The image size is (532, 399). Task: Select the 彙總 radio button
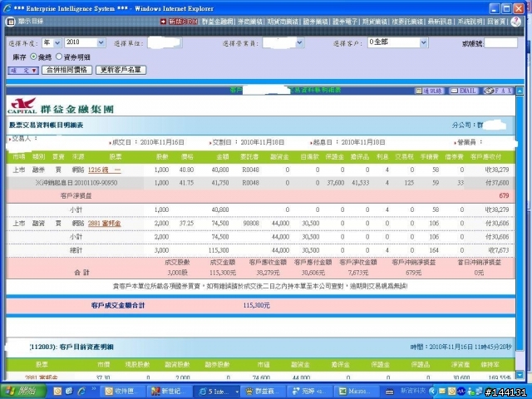pos(33,57)
